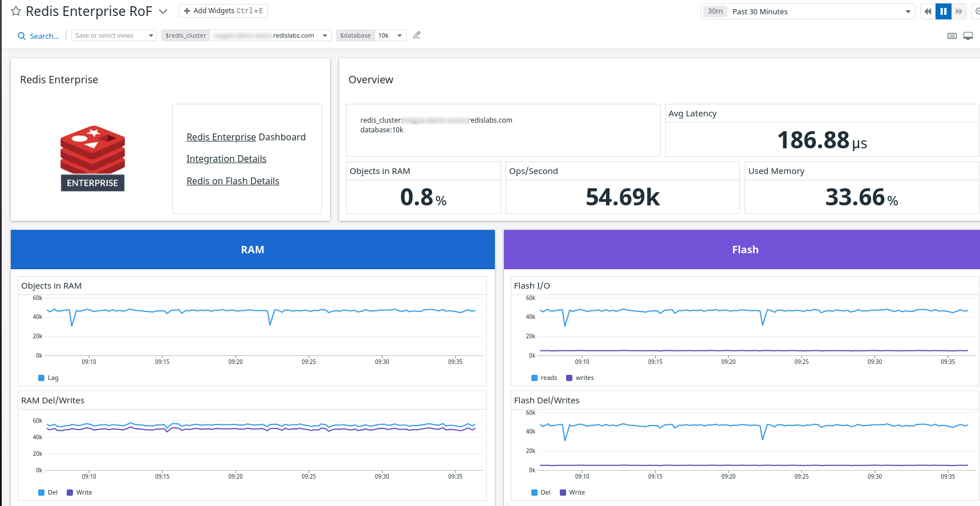The width and height of the screenshot is (980, 506).
Task: Pause live dashboard updates
Action: point(944,11)
